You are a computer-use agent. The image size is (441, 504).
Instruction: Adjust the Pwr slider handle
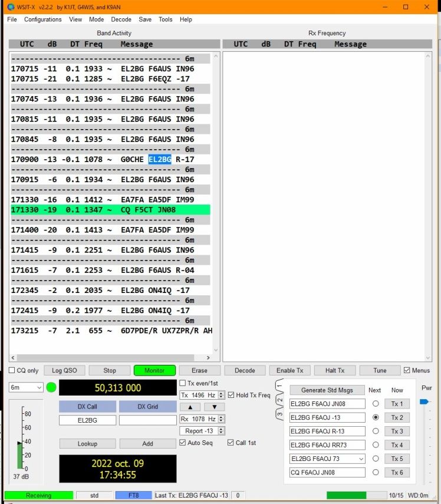pos(424,401)
